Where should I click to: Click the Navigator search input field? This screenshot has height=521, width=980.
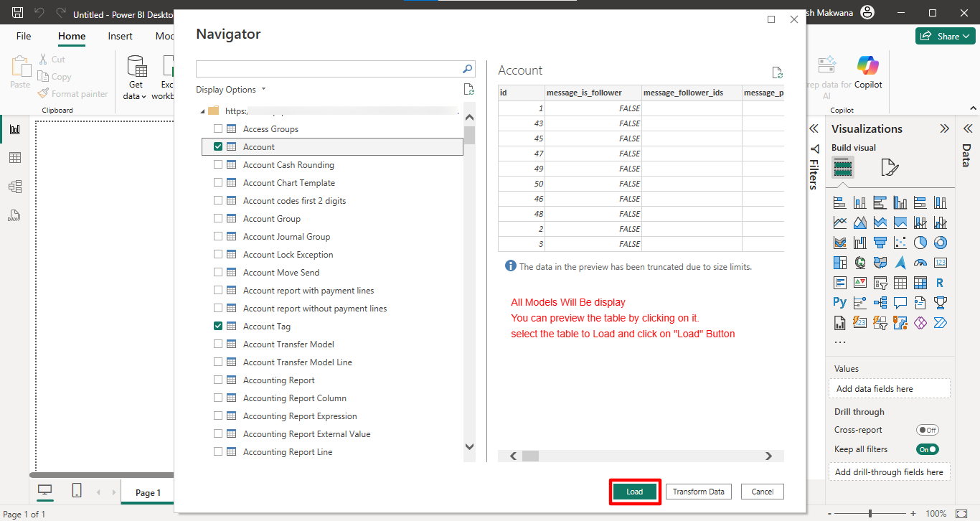pos(329,69)
